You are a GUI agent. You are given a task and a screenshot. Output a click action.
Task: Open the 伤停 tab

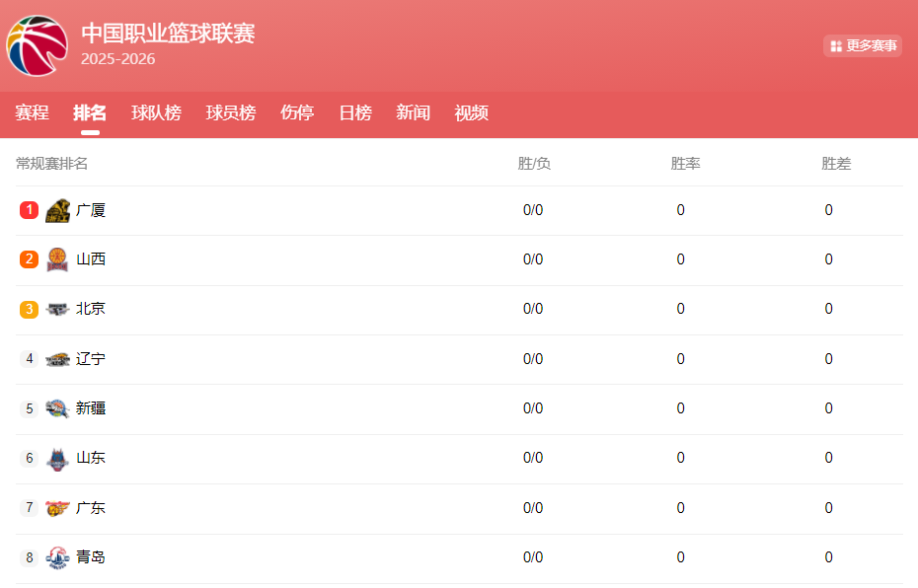point(296,112)
